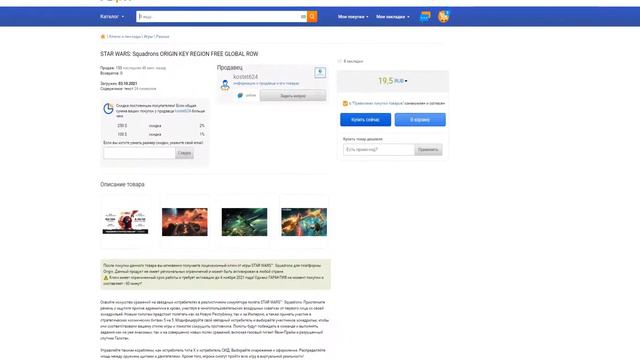Click the Задать вопрос button

(x=293, y=96)
